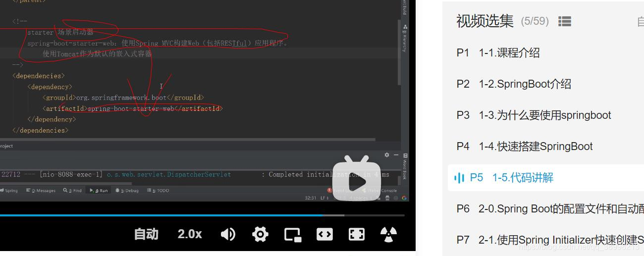Open the 0: Messages tool window tab
Screen dimensions: 644x256
point(40,191)
